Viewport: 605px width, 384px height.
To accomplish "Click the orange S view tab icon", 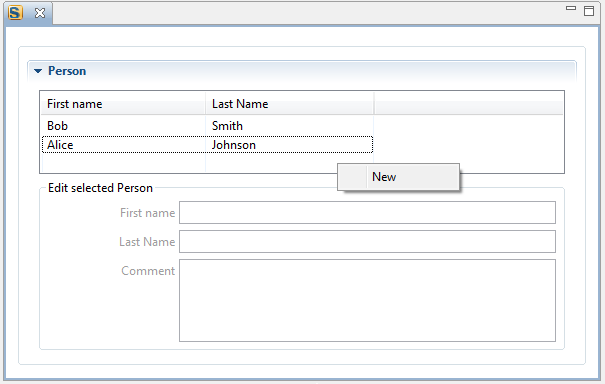I will (x=15, y=13).
